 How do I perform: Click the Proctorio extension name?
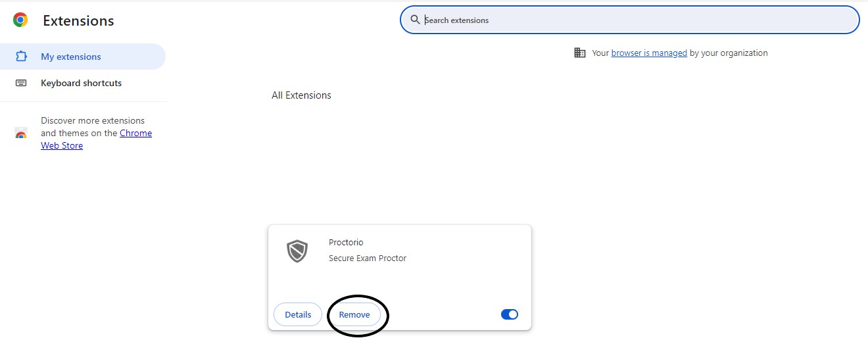tap(346, 243)
